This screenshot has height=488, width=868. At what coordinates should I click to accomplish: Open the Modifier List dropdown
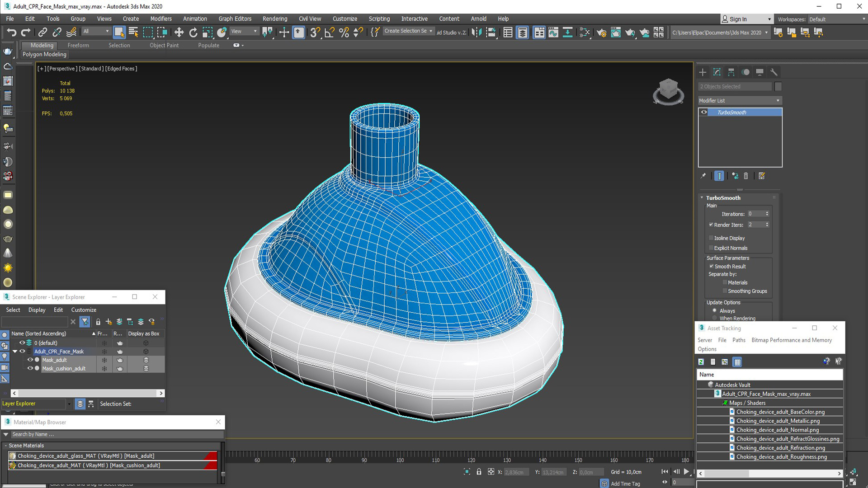coord(740,100)
